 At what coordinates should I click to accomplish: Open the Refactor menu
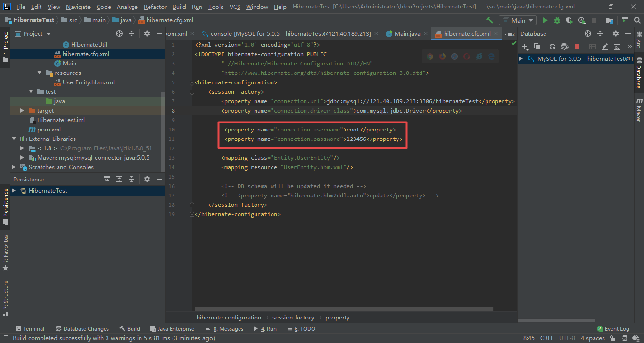pos(155,7)
